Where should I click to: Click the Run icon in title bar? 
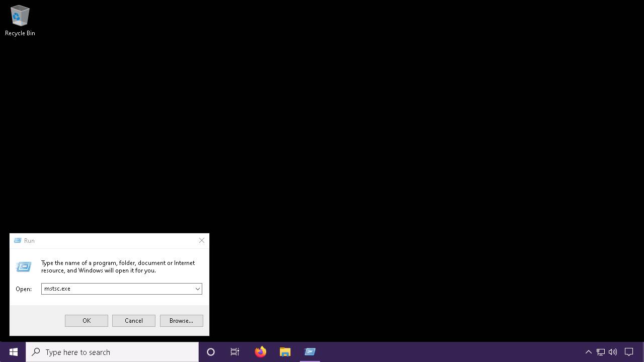18,241
